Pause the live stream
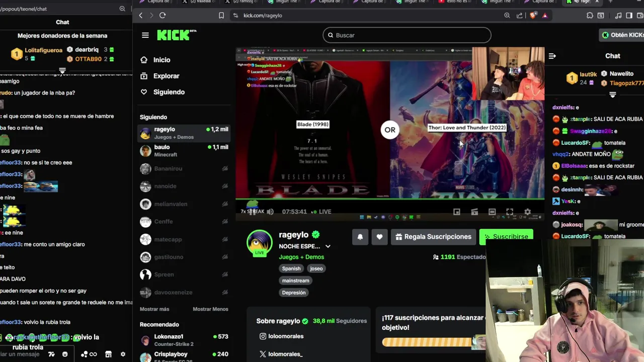 [x=252, y=212]
